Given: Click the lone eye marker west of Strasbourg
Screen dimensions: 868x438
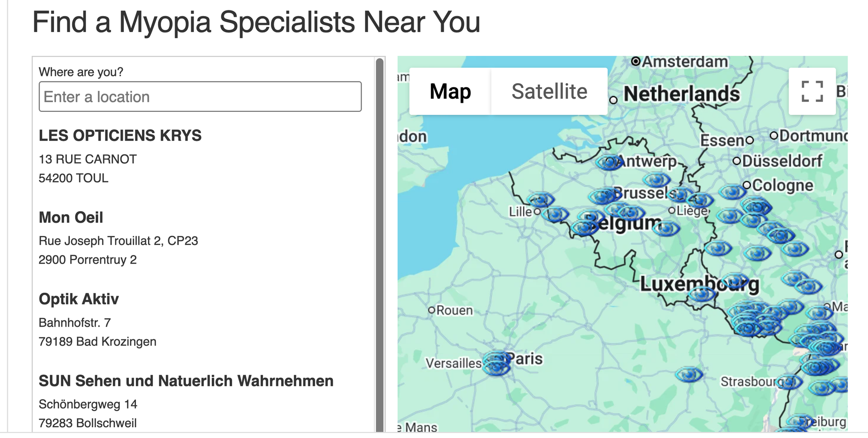Looking at the screenshot, I should coord(689,374).
